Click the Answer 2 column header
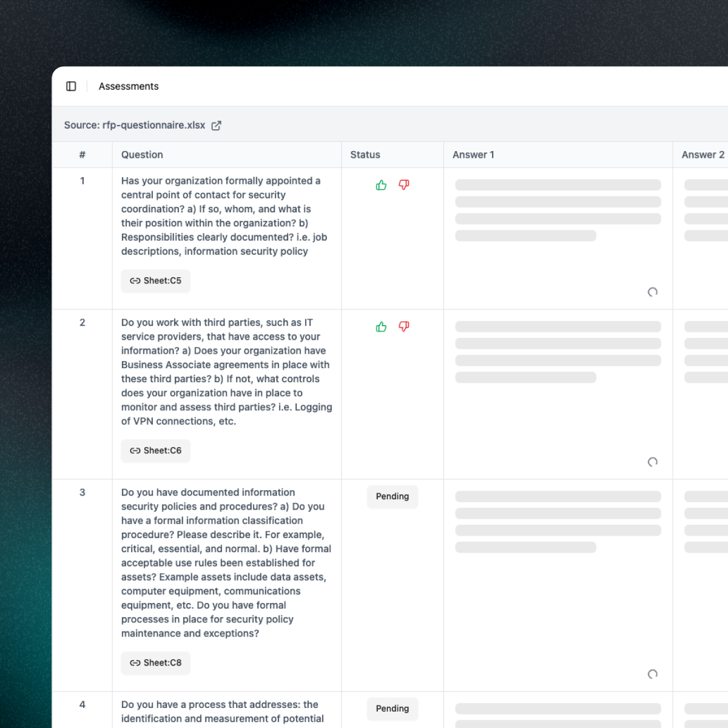 point(703,155)
